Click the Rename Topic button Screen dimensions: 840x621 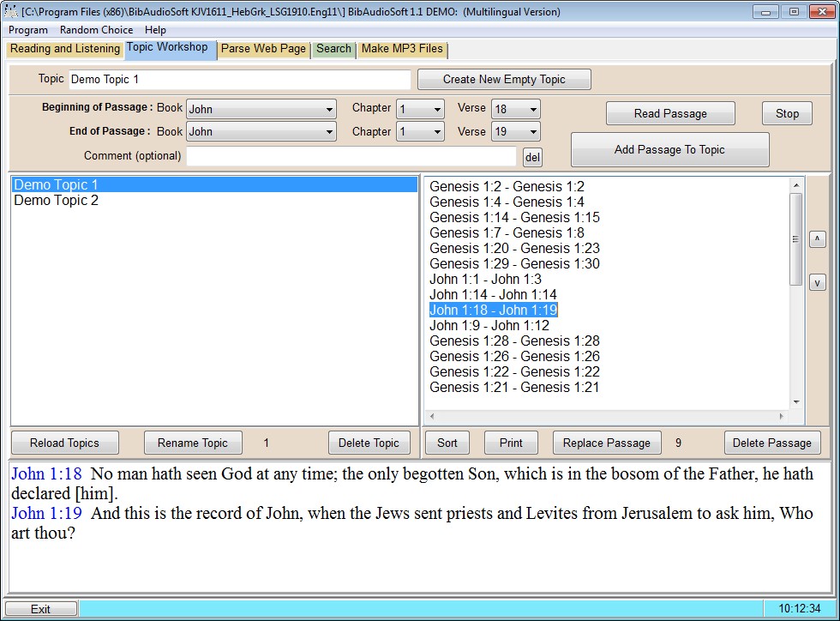tap(193, 443)
